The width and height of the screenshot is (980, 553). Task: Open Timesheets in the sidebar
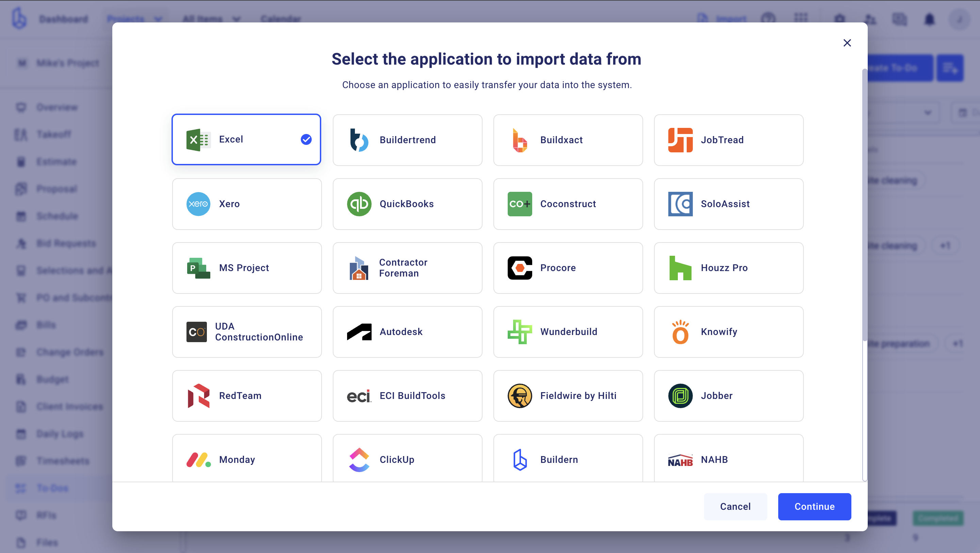coord(63,461)
